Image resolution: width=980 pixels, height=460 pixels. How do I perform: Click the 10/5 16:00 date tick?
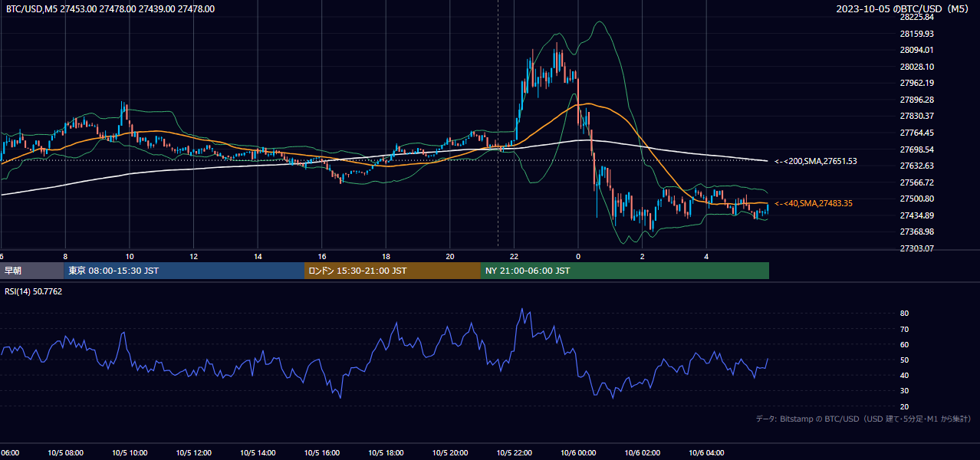322,453
